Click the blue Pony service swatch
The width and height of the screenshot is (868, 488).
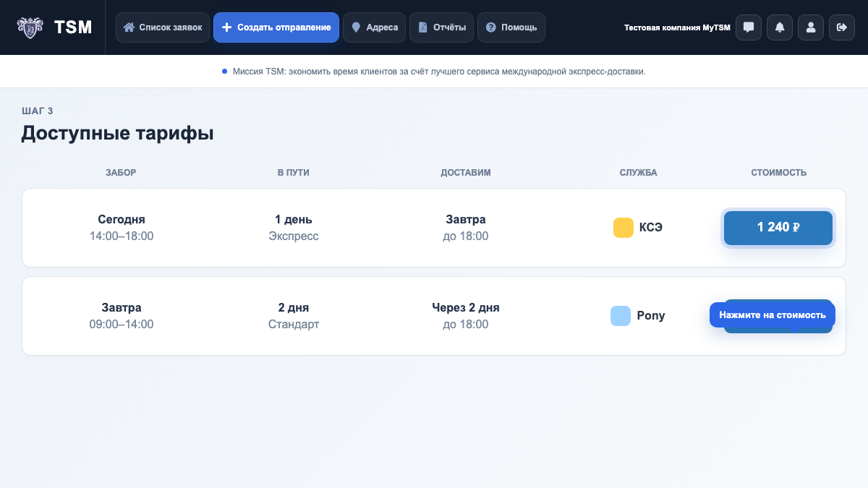point(621,316)
